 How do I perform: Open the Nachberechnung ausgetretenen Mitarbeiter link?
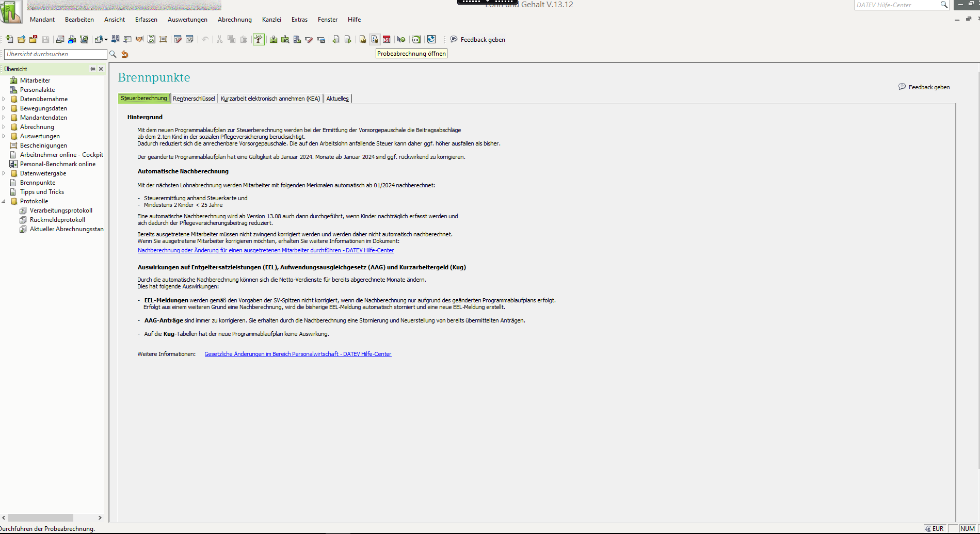pos(266,250)
